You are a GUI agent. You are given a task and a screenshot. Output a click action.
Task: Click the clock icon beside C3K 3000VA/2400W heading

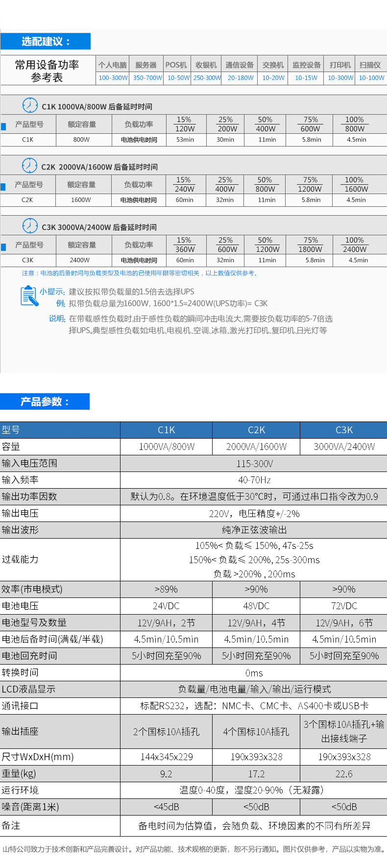coord(30,226)
